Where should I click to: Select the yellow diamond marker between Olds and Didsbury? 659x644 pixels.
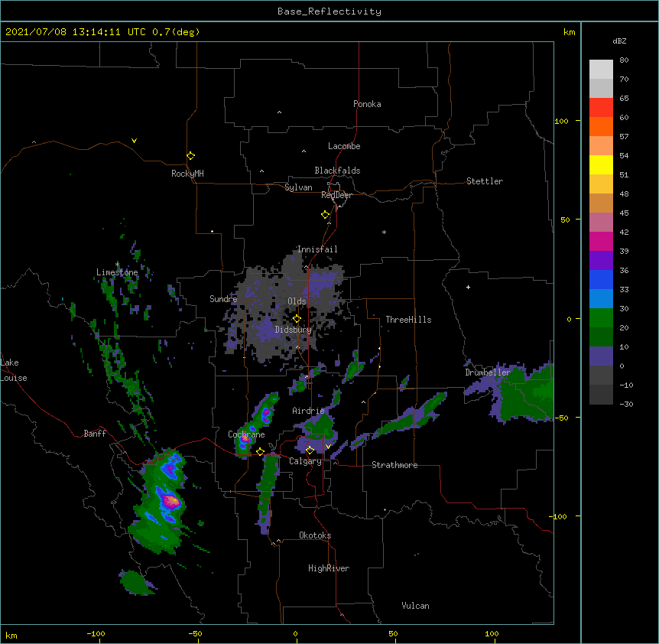click(297, 318)
